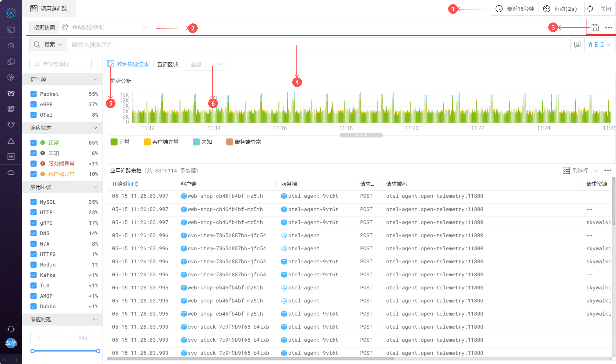Click the right handle of 响应时延 slider
This screenshot has width=616, height=364.
point(98,351)
